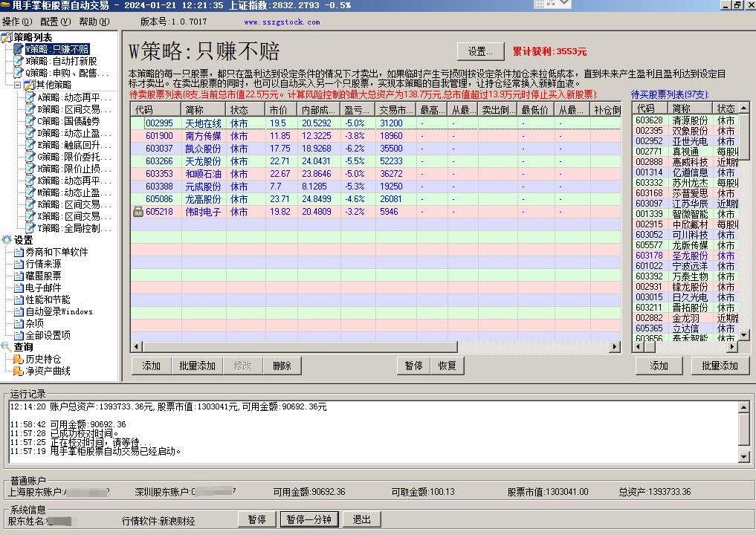
Task: Click the icon beside 券商和下单软件
Action: (x=19, y=252)
